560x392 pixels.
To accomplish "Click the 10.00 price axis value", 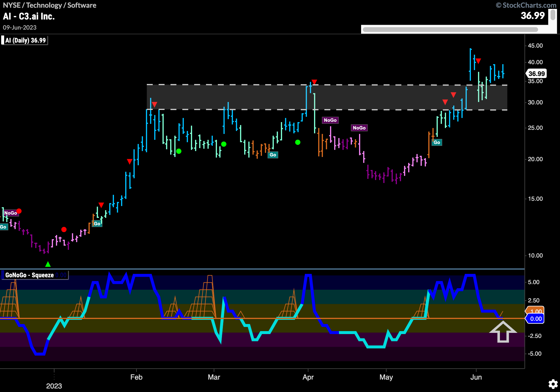I will [535, 255].
